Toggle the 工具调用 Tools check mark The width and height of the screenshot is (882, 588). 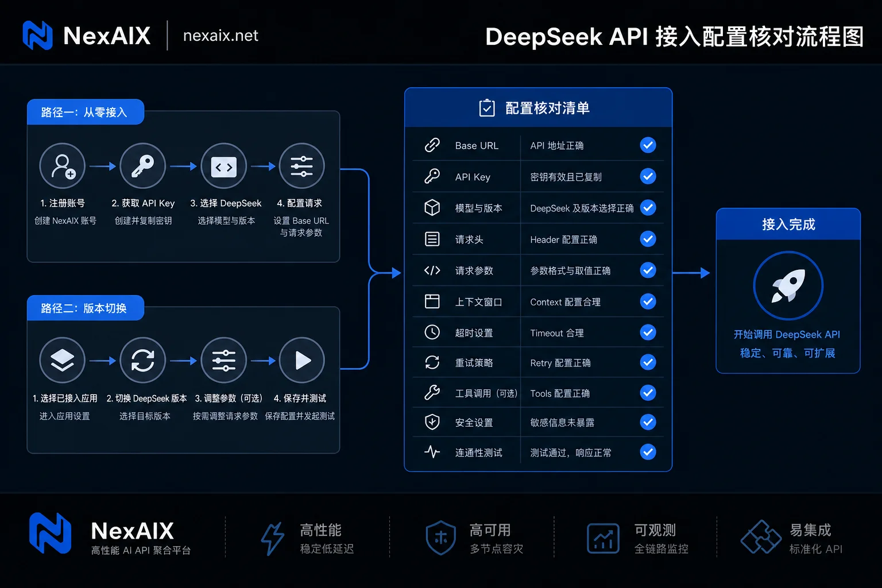point(648,393)
